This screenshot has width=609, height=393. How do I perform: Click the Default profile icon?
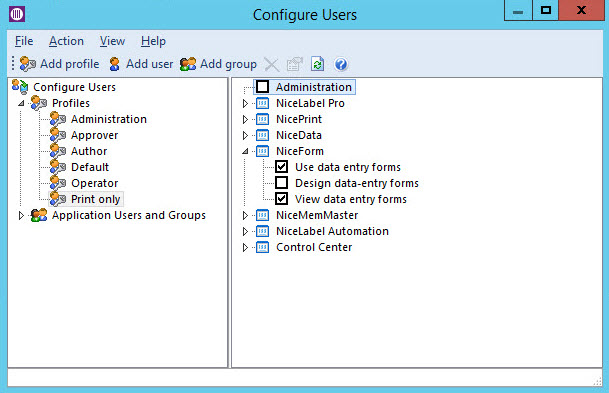58,167
